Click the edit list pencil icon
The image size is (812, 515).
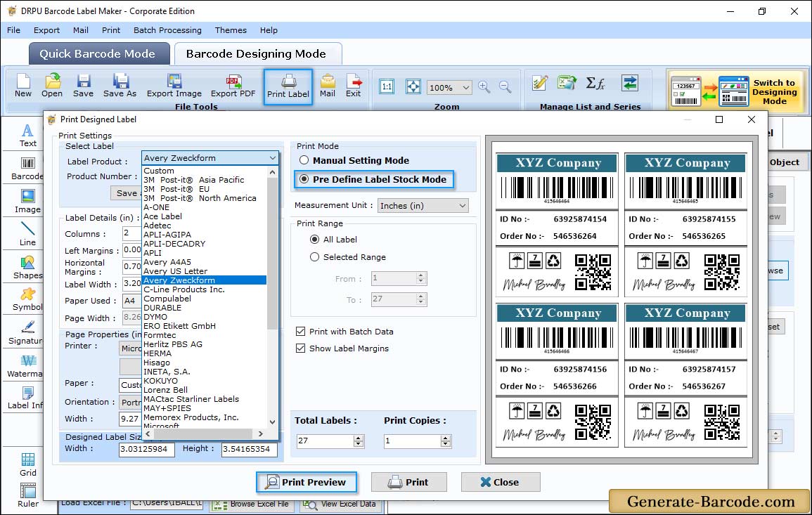pos(540,83)
